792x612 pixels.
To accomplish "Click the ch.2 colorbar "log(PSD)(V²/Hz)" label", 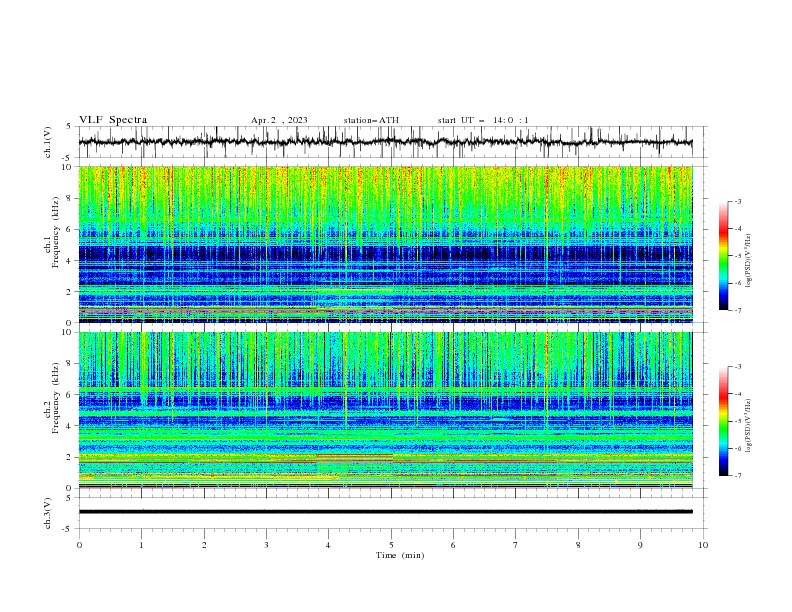I will tap(749, 426).
